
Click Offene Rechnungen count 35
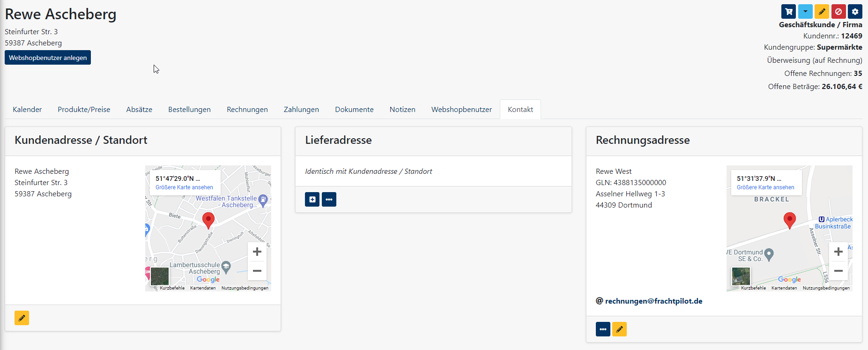(858, 74)
